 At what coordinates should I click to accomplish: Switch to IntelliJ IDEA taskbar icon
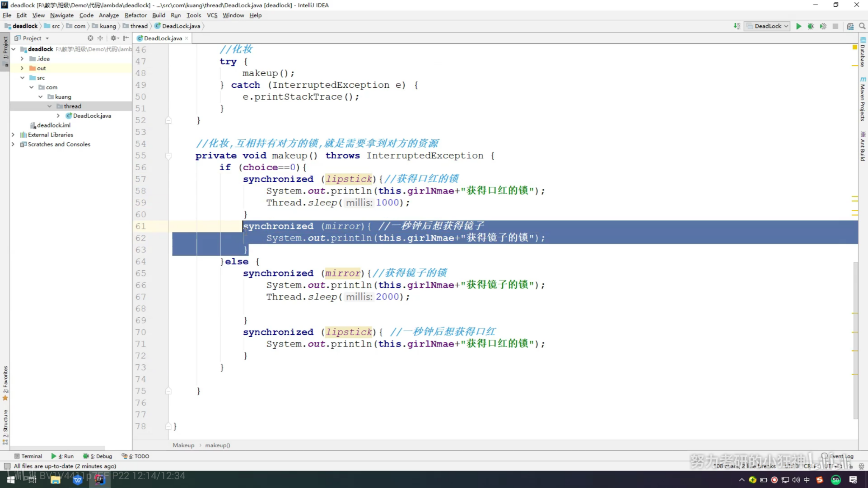click(100, 480)
